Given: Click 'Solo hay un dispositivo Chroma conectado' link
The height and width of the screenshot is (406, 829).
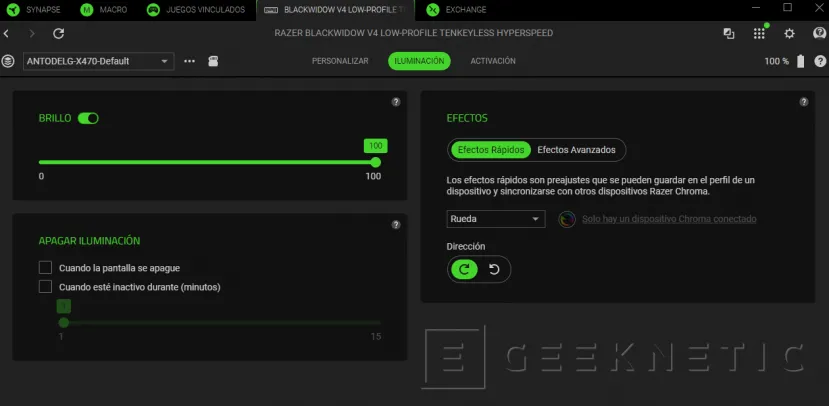Looking at the screenshot, I should [669, 219].
